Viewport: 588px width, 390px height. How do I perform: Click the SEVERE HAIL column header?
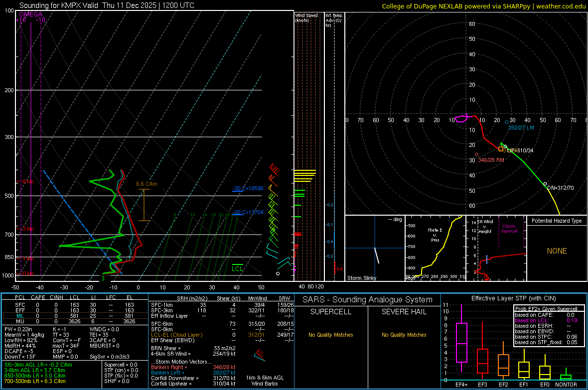[404, 312]
